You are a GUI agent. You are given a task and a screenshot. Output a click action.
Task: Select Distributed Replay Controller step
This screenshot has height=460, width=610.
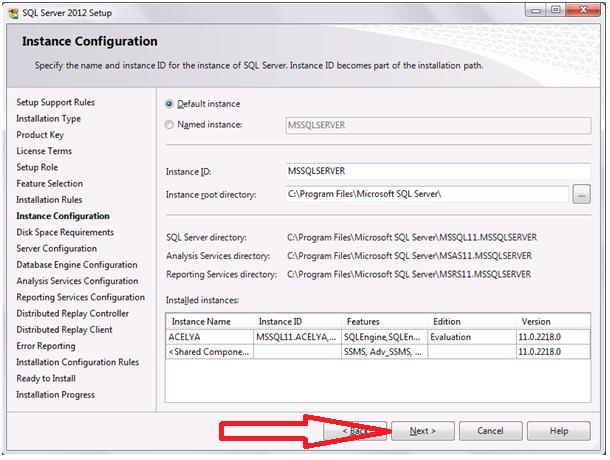[72, 313]
